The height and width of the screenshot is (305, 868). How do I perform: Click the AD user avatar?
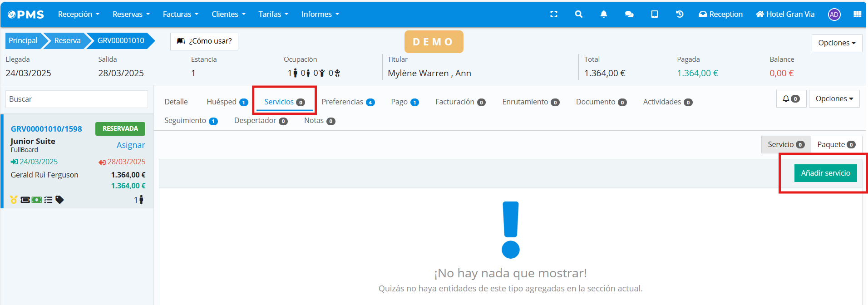[x=834, y=15]
